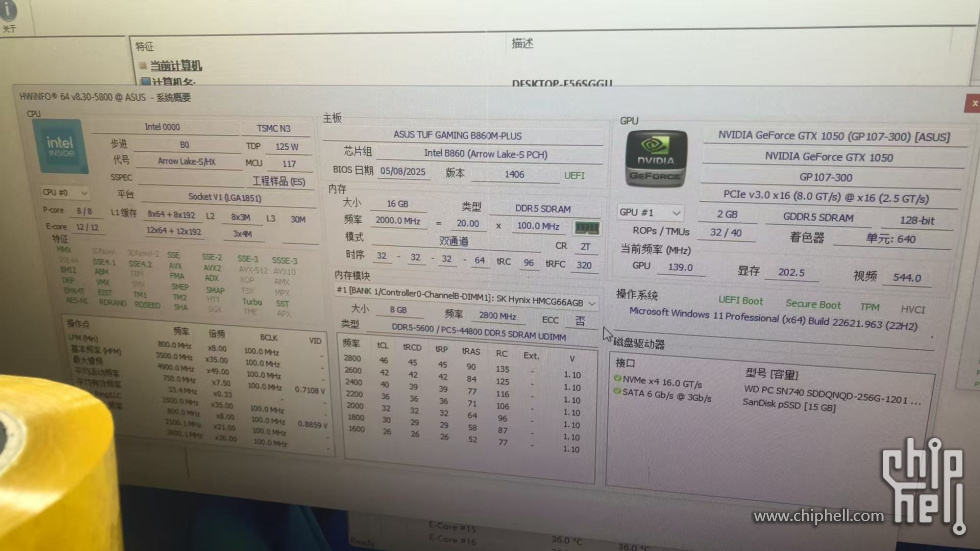
Task: Click the NVIDIA GeForce GTX 1050 (GP107-300) [ASUS] field
Action: [x=834, y=136]
